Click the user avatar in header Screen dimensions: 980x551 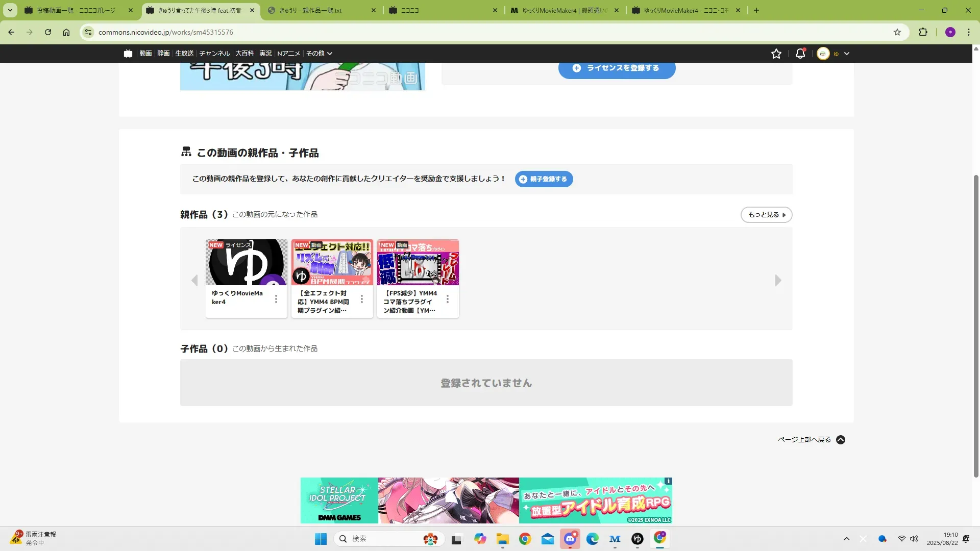point(823,54)
